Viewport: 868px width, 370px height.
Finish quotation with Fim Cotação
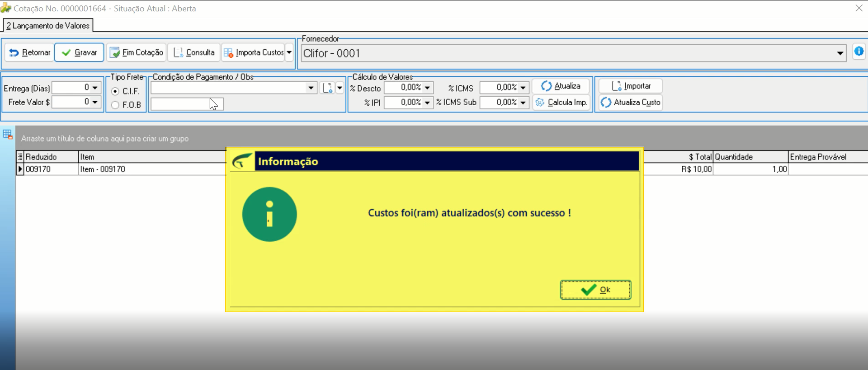coord(137,52)
